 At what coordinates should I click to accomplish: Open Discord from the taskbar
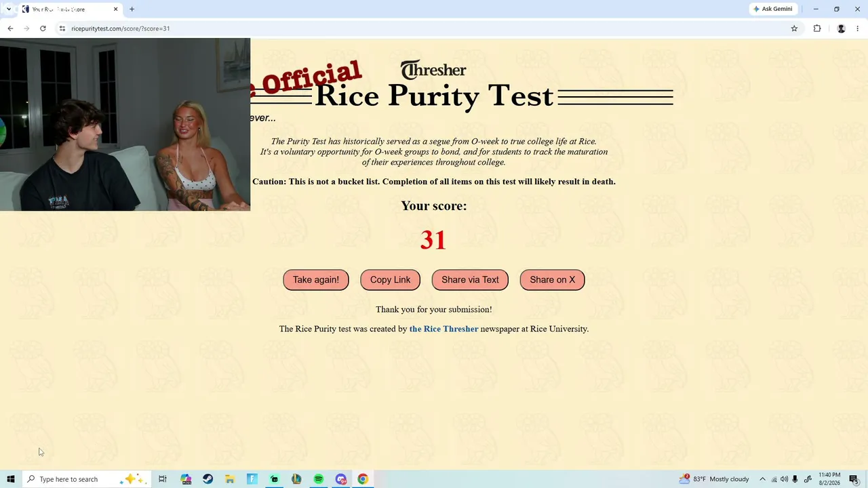point(340,479)
